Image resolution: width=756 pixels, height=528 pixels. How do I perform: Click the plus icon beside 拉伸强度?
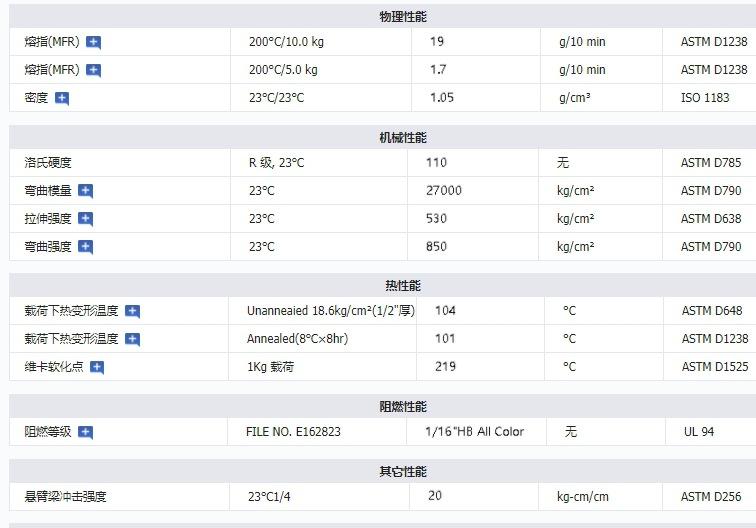86,219
